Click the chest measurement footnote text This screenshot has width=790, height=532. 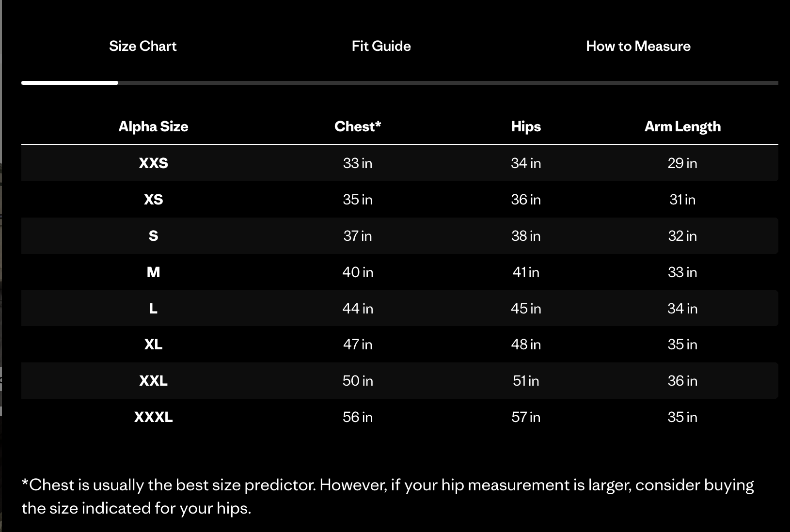(x=388, y=496)
